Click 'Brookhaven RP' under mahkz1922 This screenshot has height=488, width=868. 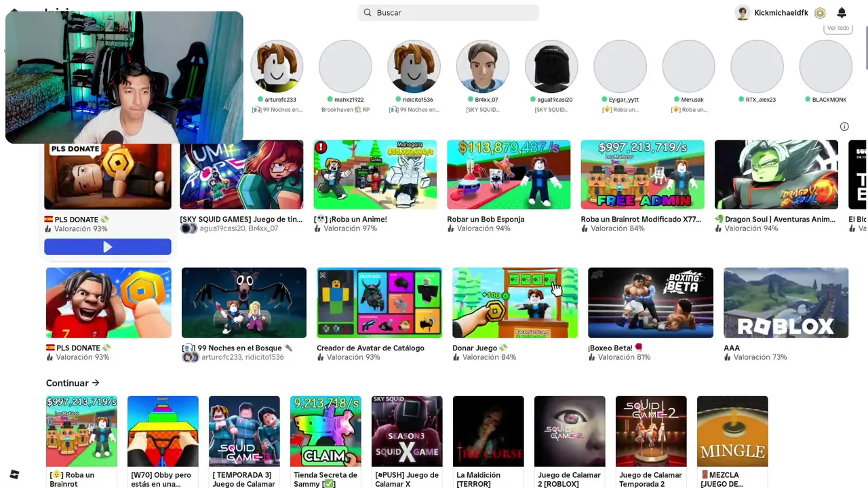click(345, 109)
